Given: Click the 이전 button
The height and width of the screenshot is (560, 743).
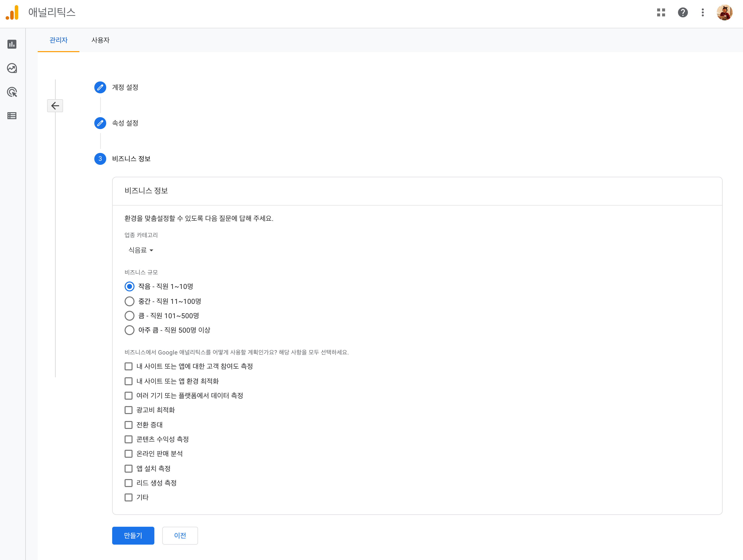Looking at the screenshot, I should pos(180,536).
